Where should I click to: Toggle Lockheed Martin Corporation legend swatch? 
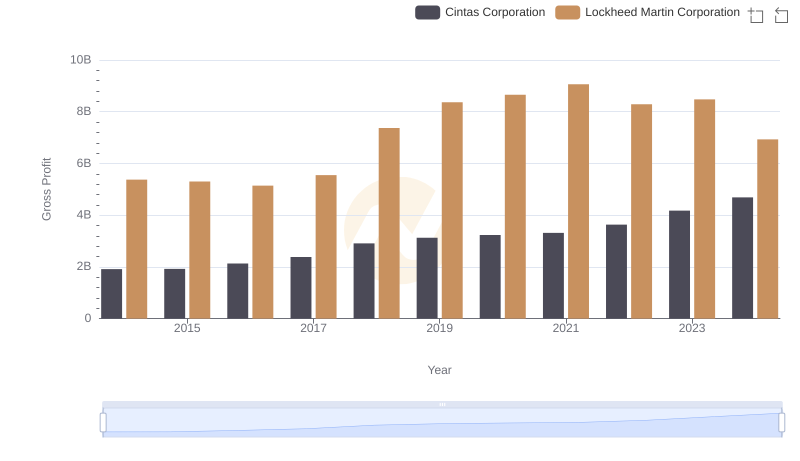(567, 12)
